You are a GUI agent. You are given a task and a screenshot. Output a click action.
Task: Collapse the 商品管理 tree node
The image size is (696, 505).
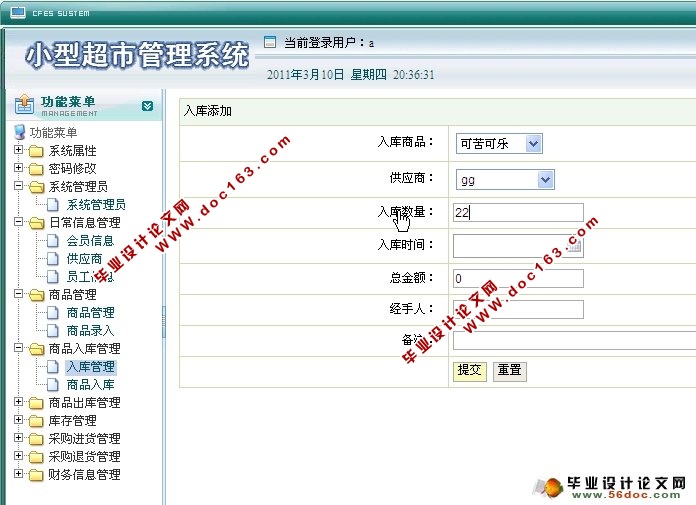pos(18,293)
